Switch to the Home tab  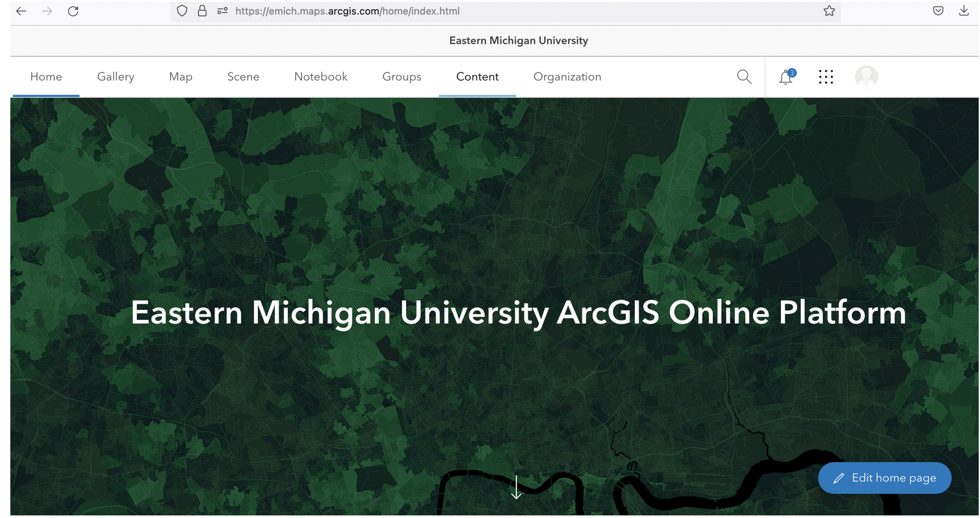pos(46,77)
